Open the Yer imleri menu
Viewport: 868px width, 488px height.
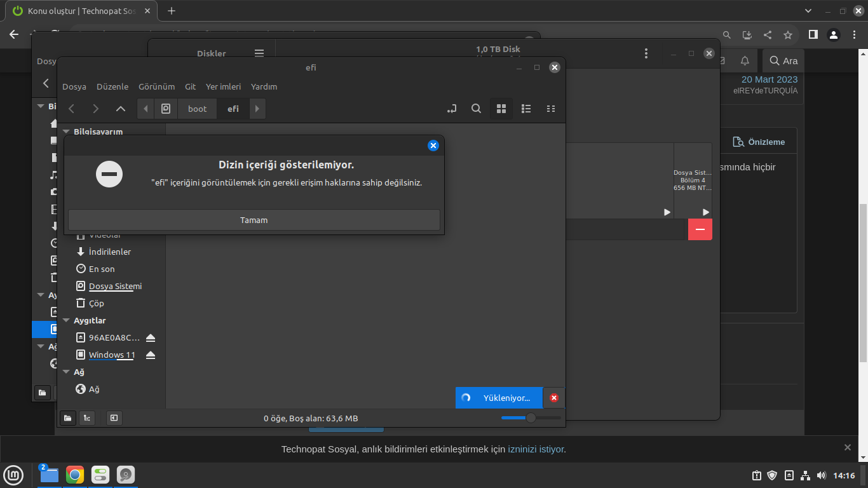pyautogui.click(x=224, y=86)
